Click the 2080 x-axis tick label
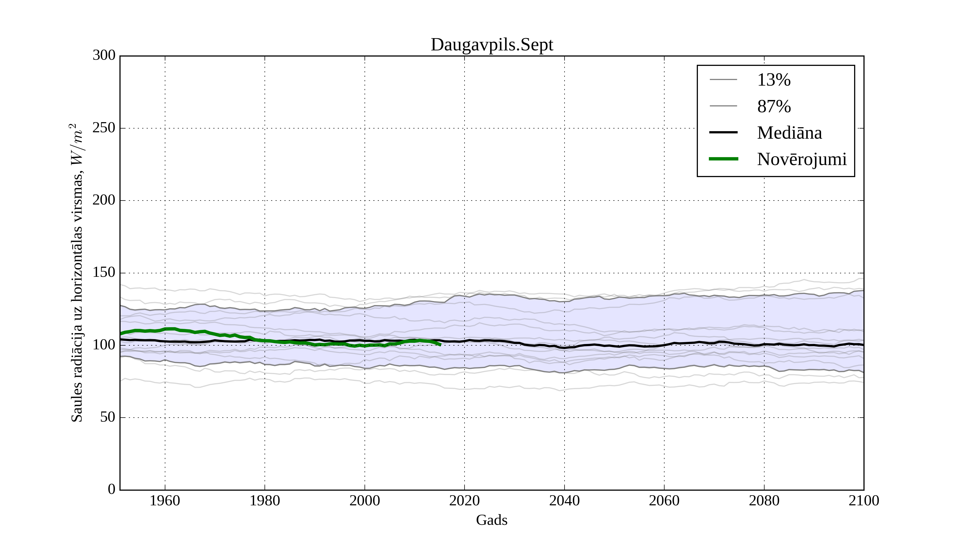Image resolution: width=960 pixels, height=560 pixels. (x=764, y=501)
